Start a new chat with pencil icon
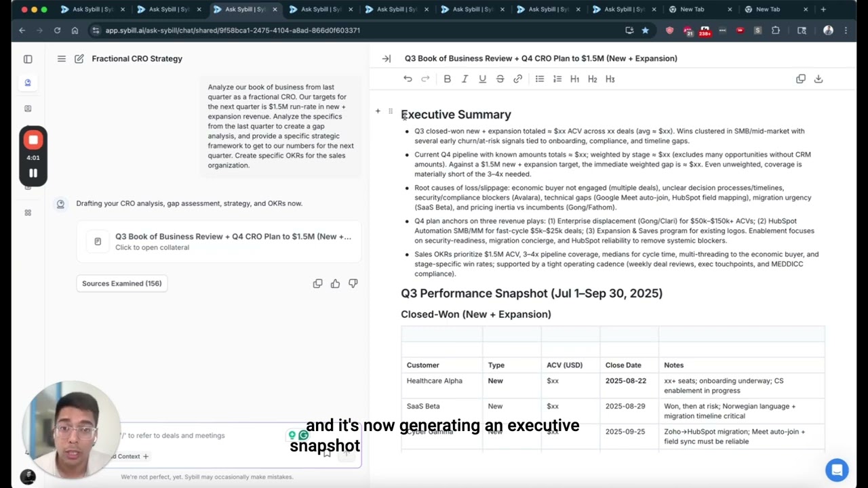Image resolution: width=868 pixels, height=488 pixels. [79, 59]
